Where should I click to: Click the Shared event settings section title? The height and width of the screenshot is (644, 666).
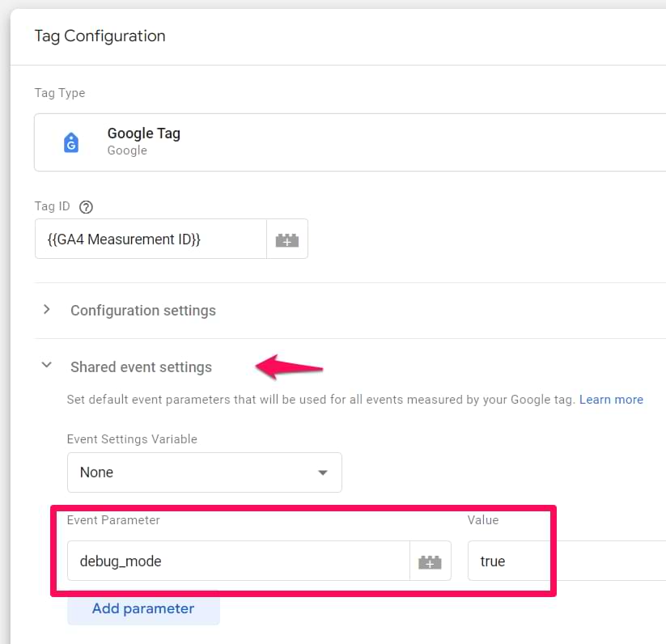pyautogui.click(x=141, y=367)
